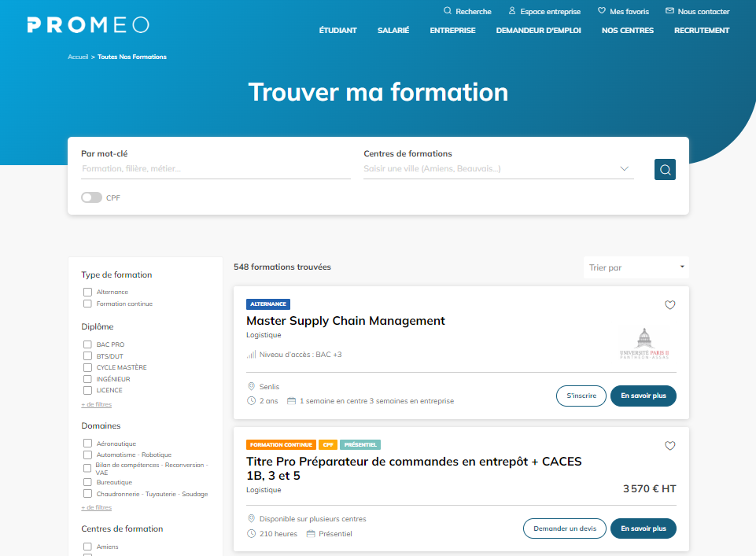The image size is (756, 556).
Task: Check the Alternance filter checkbox
Action: pos(87,292)
